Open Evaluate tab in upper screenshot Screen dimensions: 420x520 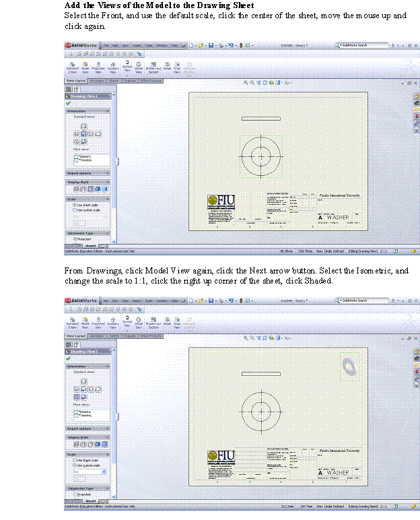130,81
